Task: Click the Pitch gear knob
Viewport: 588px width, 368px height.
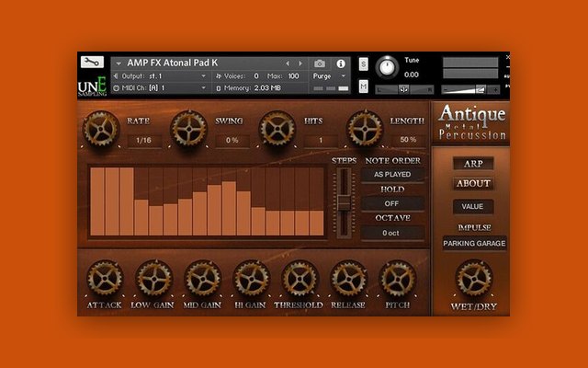Action: pyautogui.click(x=398, y=278)
